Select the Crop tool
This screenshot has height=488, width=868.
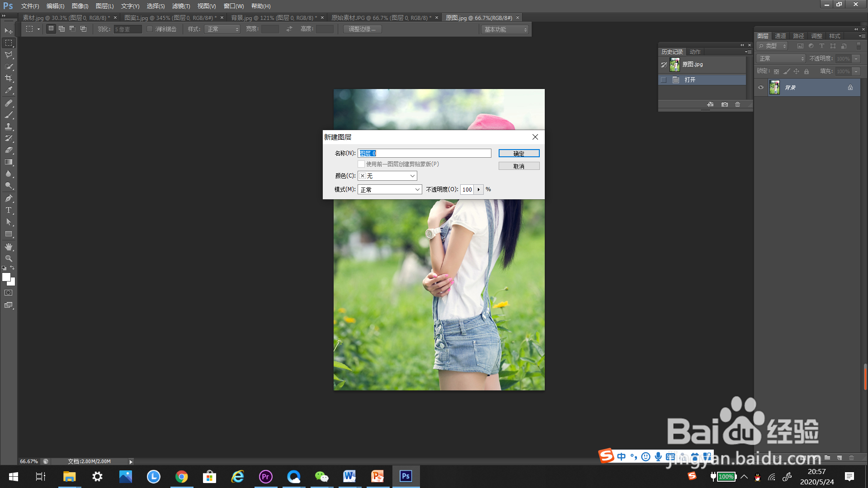9,78
